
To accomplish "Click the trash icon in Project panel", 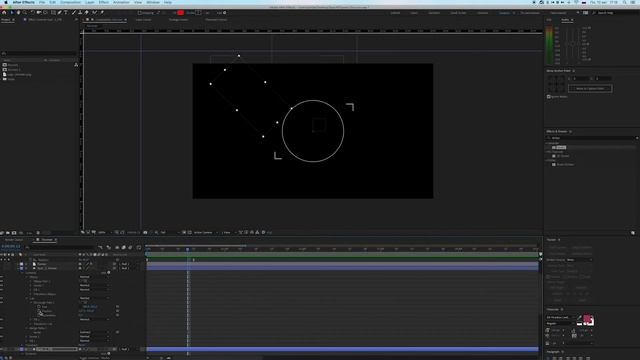I will tap(38, 233).
